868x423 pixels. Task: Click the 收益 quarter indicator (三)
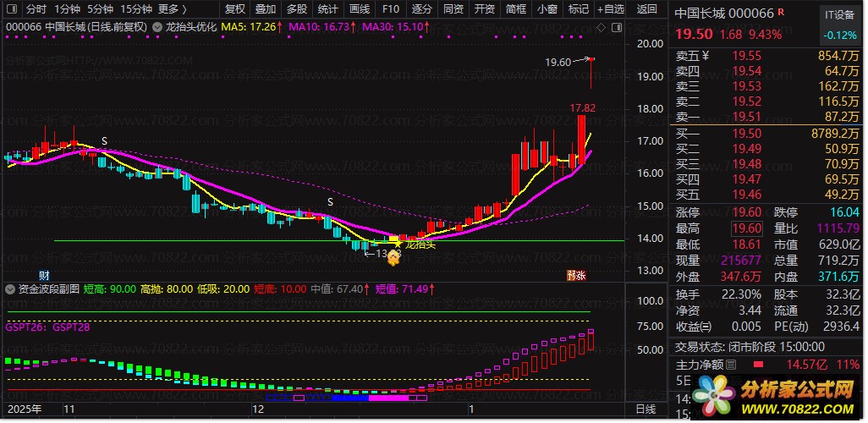(707, 327)
